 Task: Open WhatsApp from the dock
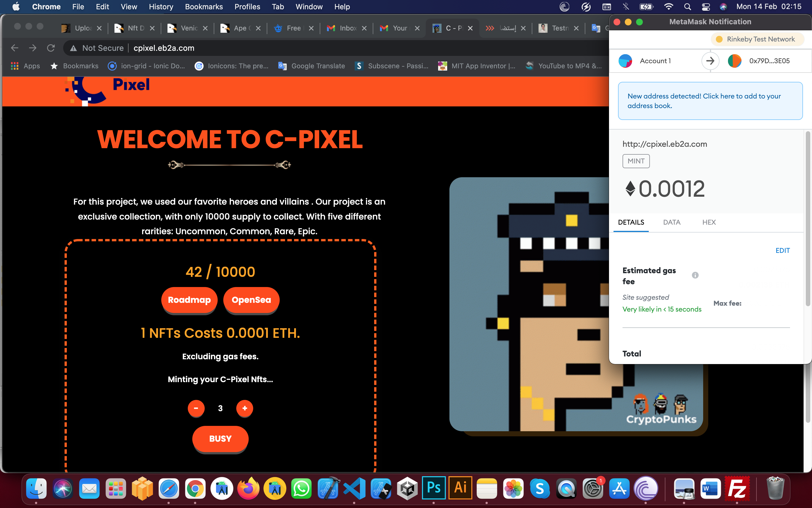[301, 488]
